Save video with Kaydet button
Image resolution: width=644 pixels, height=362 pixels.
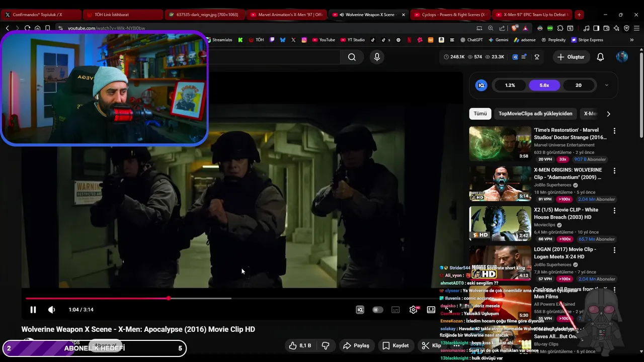click(x=395, y=345)
